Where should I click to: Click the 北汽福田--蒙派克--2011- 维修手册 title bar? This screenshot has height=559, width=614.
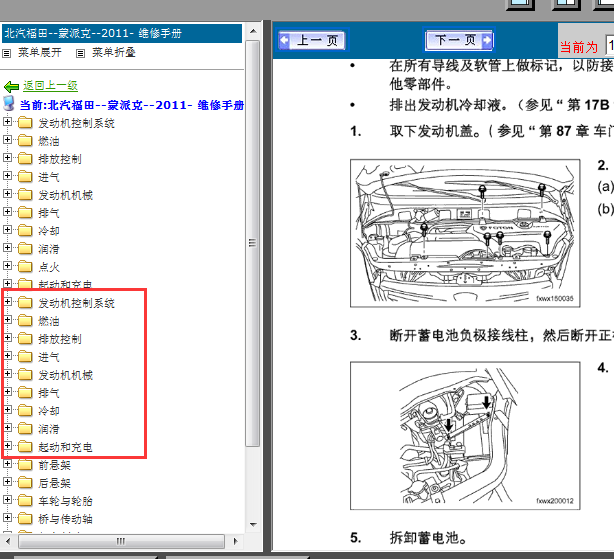click(x=121, y=33)
